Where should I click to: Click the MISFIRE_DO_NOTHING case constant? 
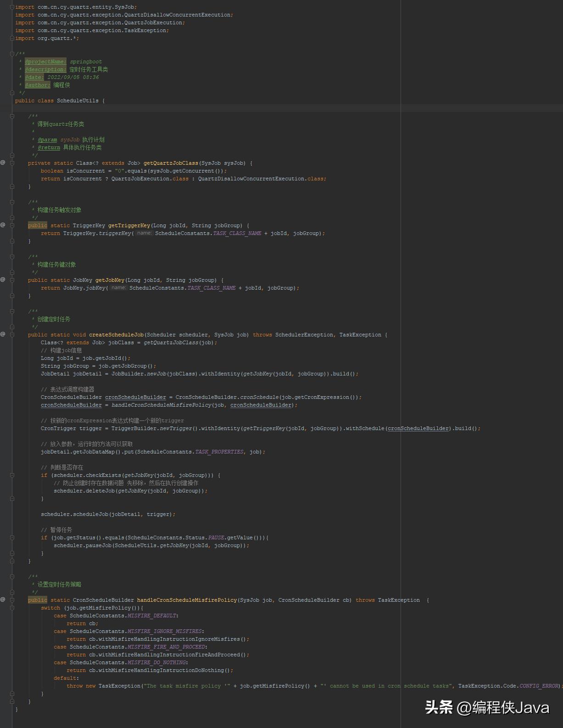pyautogui.click(x=157, y=662)
